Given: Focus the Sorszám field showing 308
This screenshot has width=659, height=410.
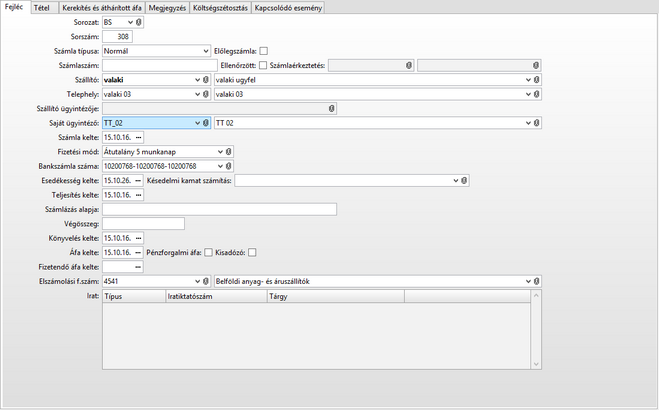Looking at the screenshot, I should tap(117, 37).
